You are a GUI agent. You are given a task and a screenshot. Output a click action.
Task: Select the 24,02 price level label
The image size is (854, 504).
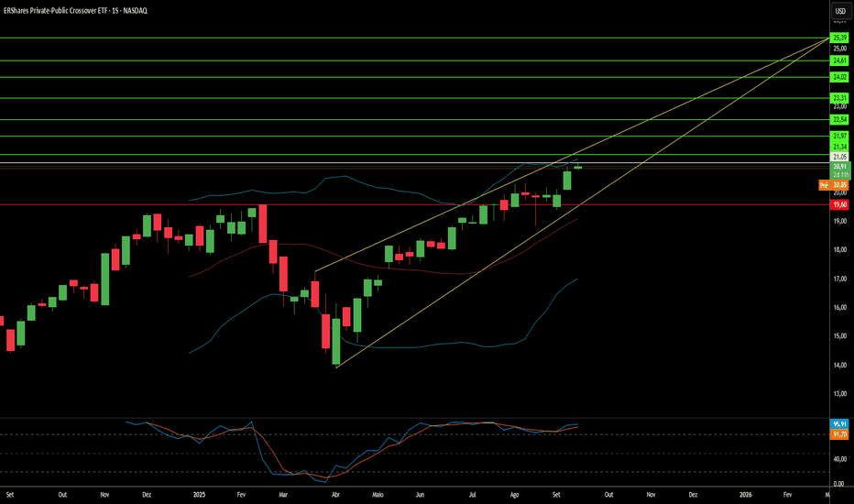coord(839,78)
